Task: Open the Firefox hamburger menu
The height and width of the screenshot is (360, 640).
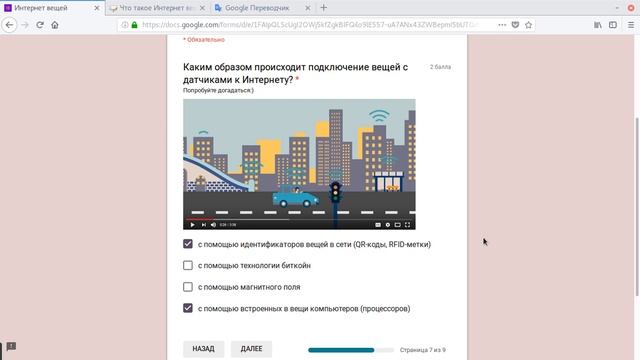Action: click(x=631, y=25)
